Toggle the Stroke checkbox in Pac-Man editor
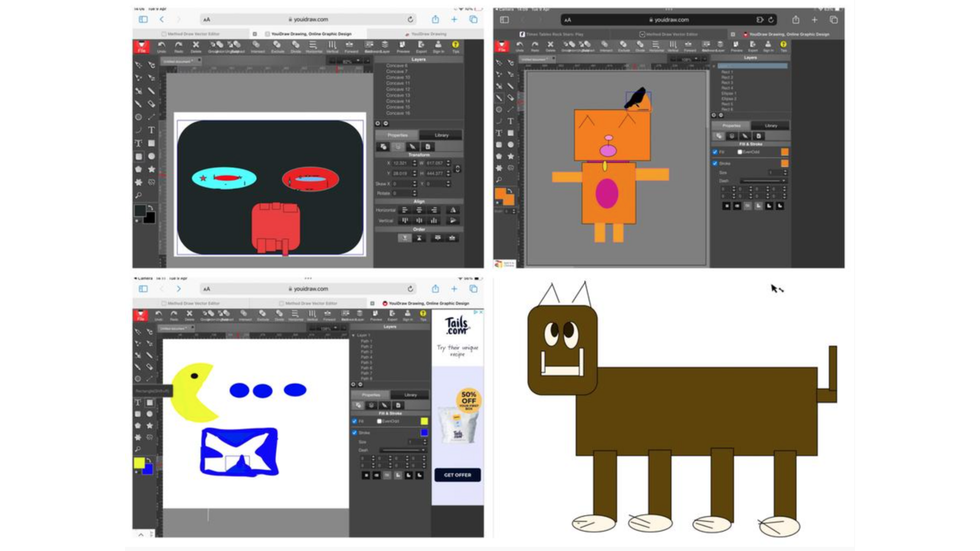The height and width of the screenshot is (551, 980). click(x=355, y=433)
